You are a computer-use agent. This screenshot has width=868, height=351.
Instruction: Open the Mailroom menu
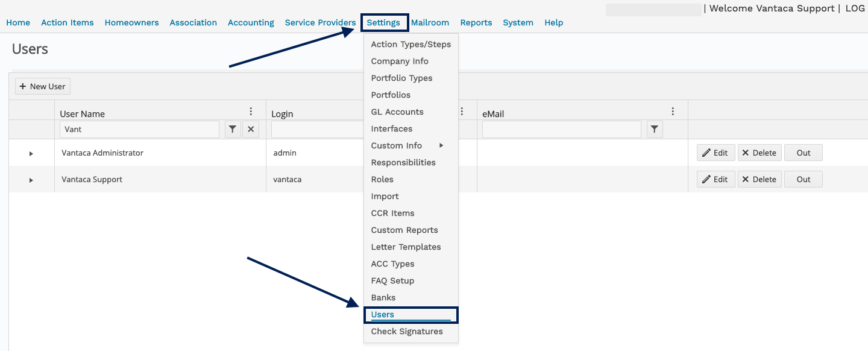[x=430, y=22]
